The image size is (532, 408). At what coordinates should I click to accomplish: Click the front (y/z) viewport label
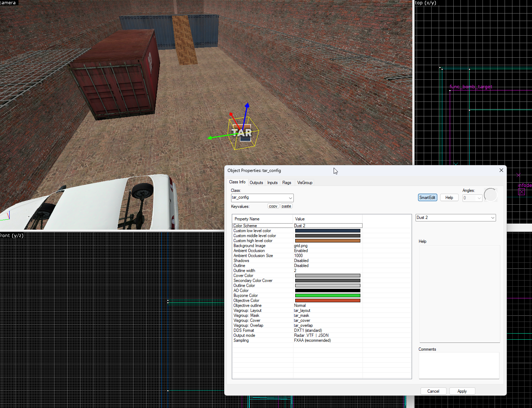12,235
